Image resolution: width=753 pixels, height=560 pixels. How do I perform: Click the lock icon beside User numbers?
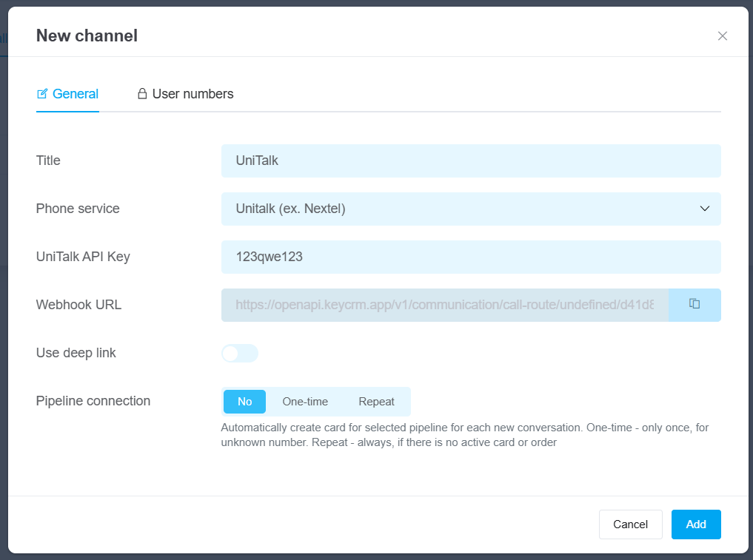pos(142,94)
